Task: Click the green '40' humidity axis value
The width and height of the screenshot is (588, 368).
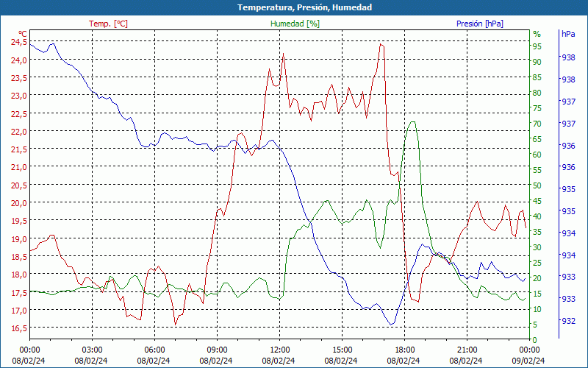Action: click(x=537, y=216)
